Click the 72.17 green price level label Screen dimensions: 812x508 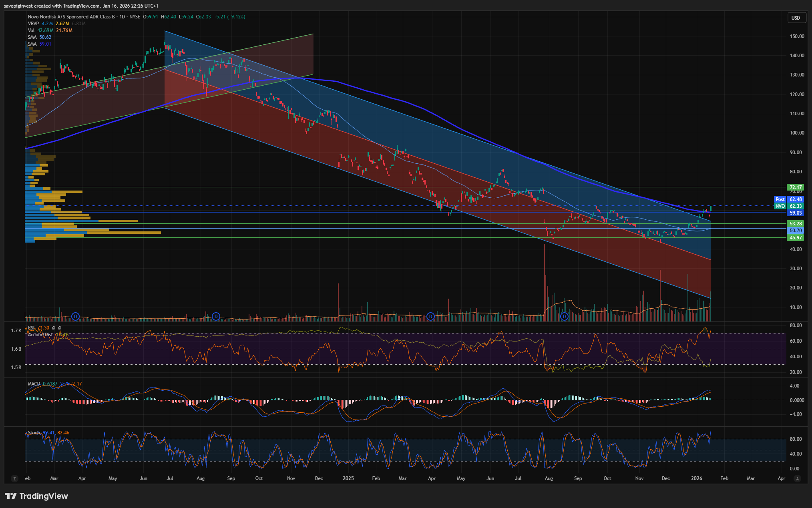[x=795, y=187]
